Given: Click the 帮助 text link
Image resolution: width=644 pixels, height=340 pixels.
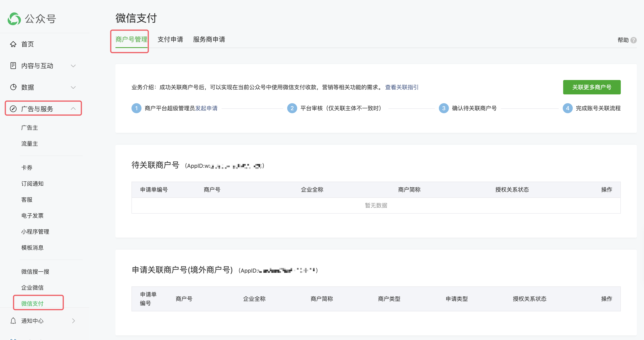Looking at the screenshot, I should tap(623, 40).
